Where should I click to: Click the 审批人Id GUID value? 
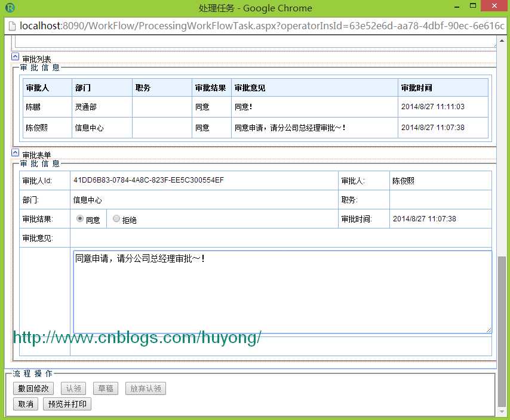(x=149, y=180)
